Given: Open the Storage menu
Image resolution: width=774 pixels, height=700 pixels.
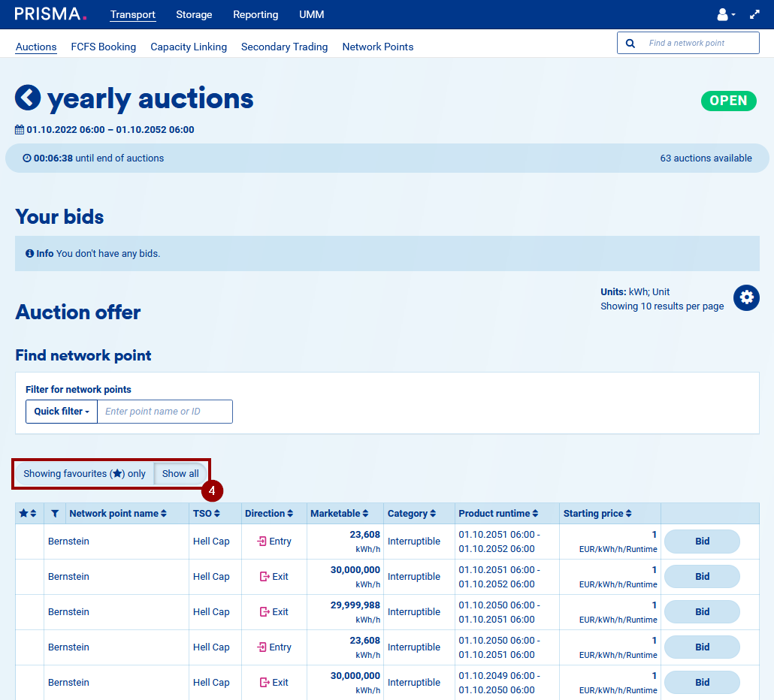Looking at the screenshot, I should [194, 14].
